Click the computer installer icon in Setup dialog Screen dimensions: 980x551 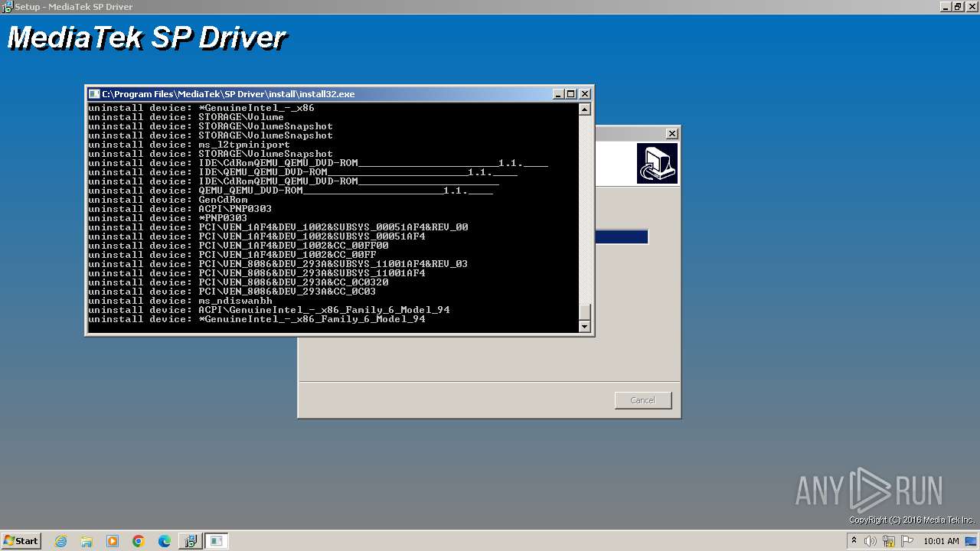657,163
